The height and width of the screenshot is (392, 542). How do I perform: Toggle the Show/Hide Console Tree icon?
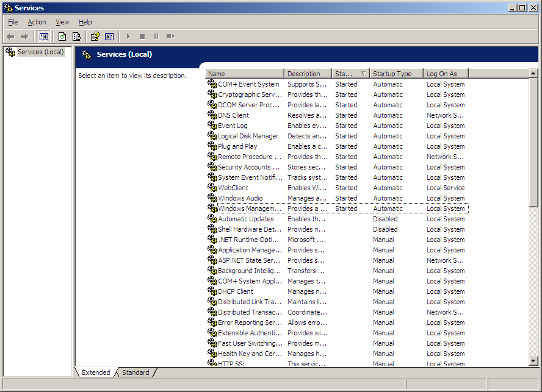(43, 36)
